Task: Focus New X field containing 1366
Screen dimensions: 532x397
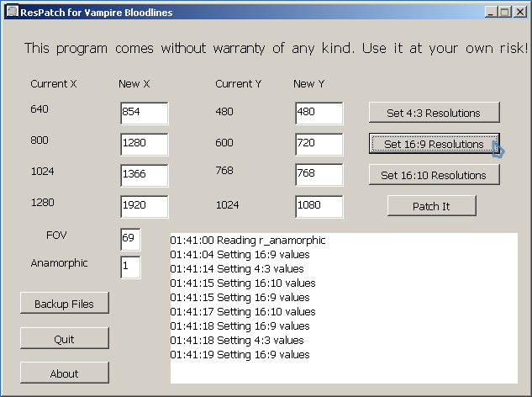Action: pyautogui.click(x=145, y=176)
